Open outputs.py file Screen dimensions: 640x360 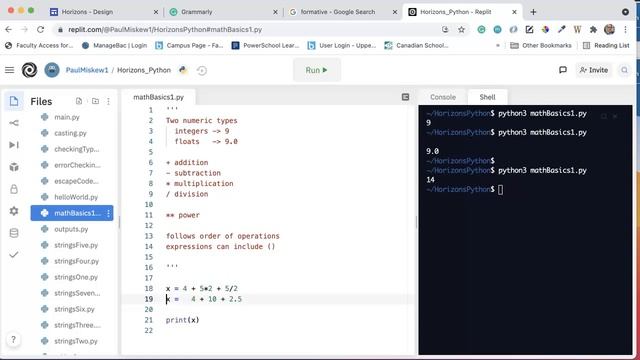coord(72,229)
